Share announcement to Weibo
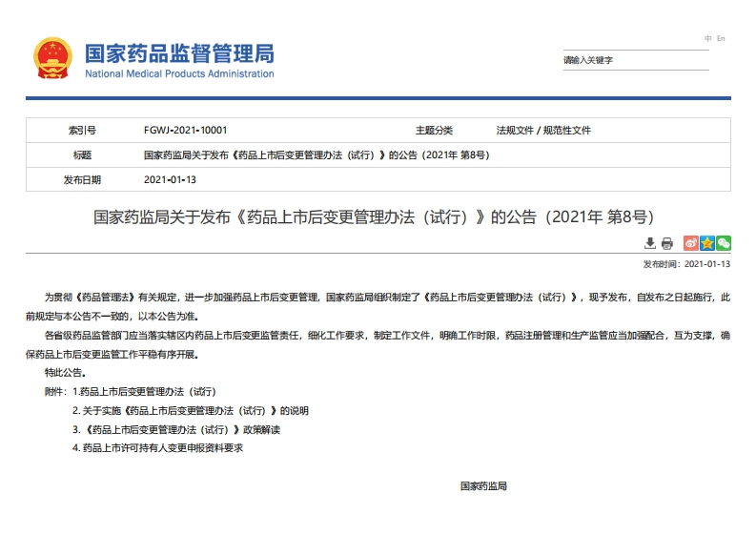 tap(691, 243)
